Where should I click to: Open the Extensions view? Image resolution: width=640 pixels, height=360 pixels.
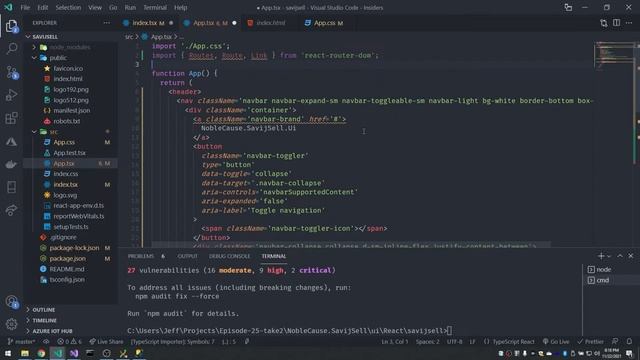11,118
